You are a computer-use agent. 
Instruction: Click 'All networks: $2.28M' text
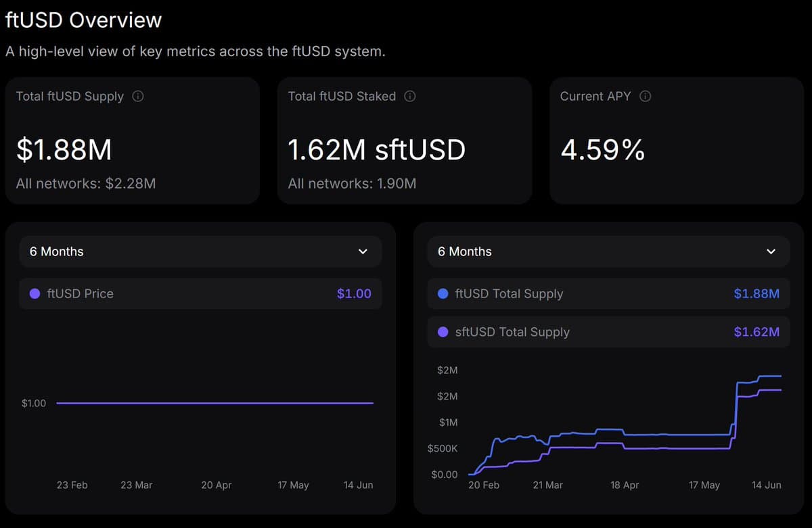click(86, 183)
